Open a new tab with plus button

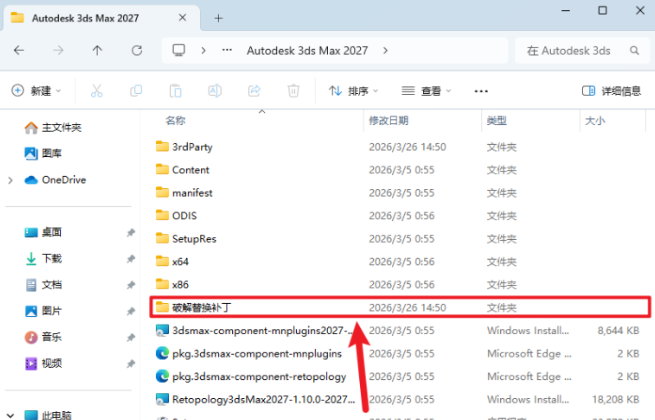point(218,18)
